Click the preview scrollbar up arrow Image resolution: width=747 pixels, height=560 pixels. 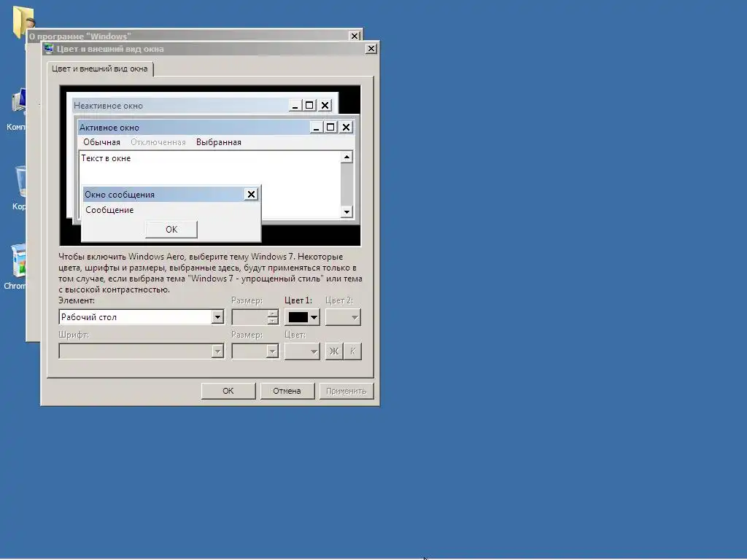pos(347,157)
